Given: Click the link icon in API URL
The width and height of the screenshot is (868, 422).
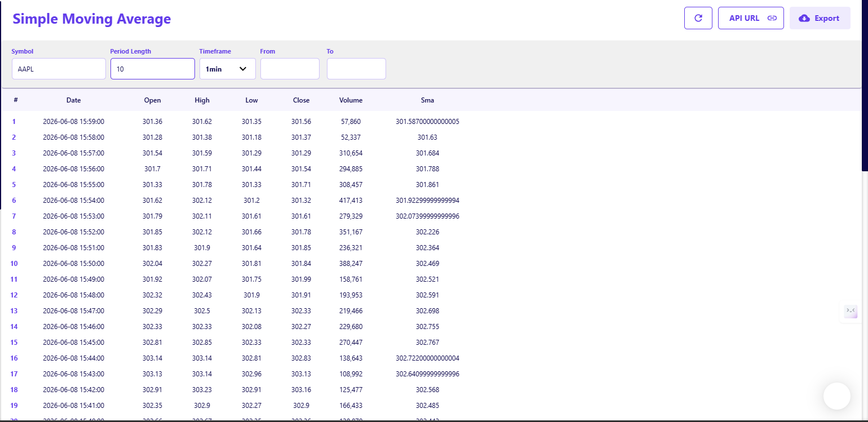Looking at the screenshot, I should (772, 18).
